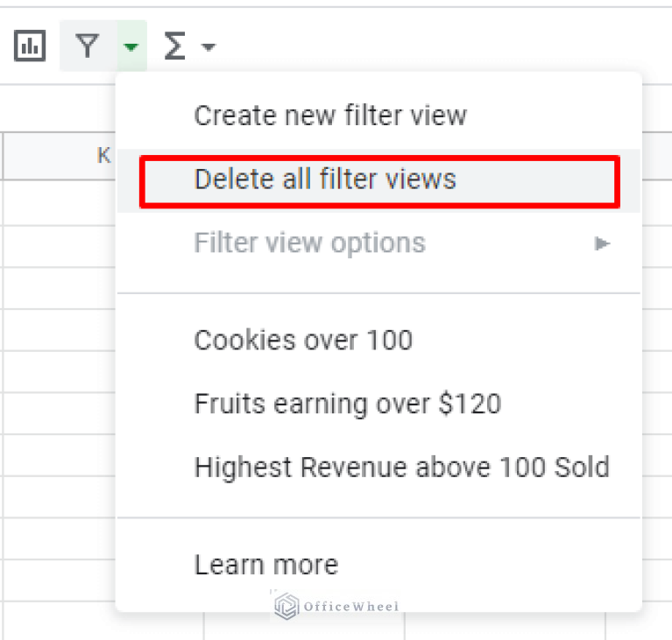Viewport: 672px width, 640px height.
Task: Click the Insert chart icon
Action: [30, 46]
